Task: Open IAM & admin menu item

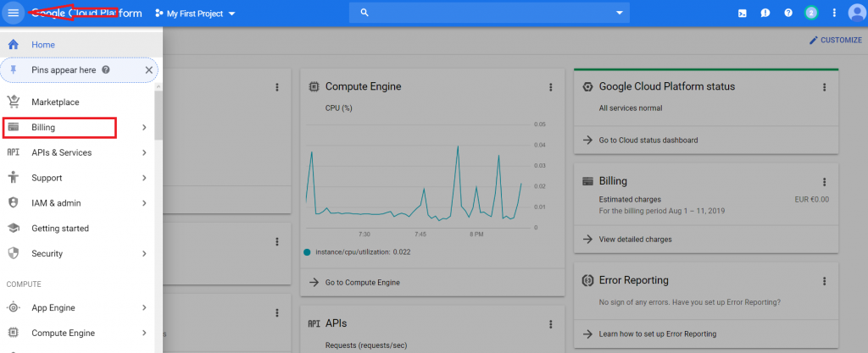Action: [77, 203]
